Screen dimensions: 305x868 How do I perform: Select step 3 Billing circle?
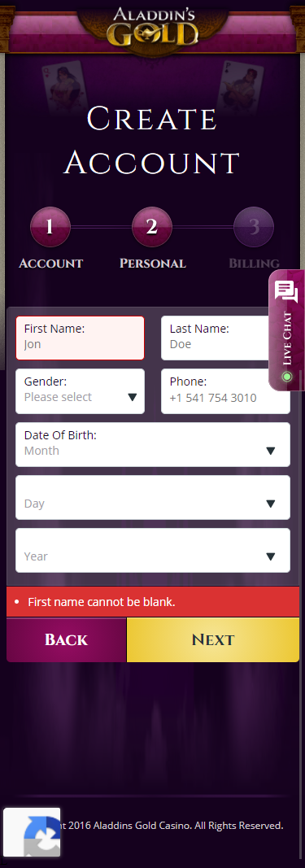click(x=254, y=227)
